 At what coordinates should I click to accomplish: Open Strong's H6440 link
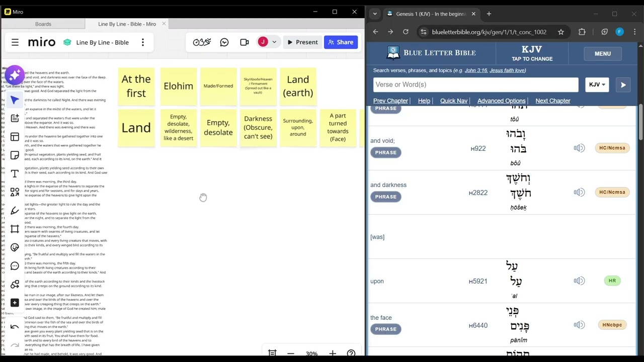(478, 325)
